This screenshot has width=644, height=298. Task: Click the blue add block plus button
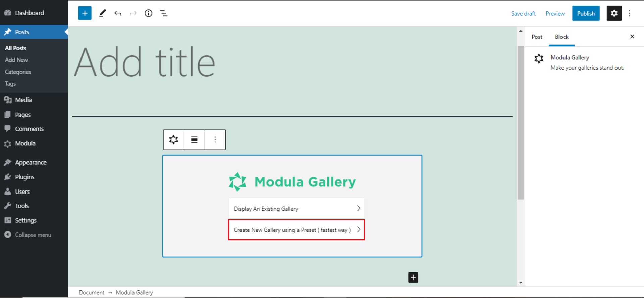85,13
